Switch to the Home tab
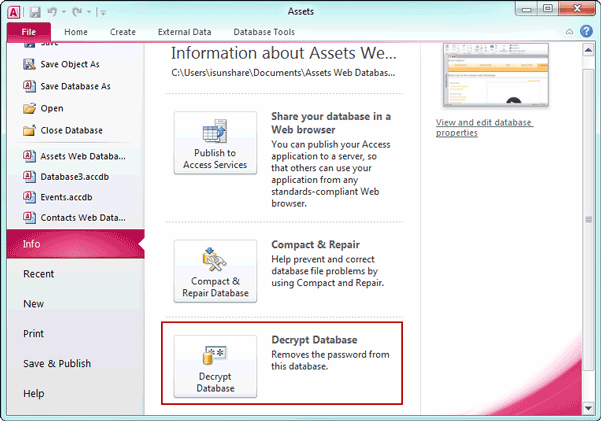The width and height of the screenshot is (601, 421). coord(76,32)
